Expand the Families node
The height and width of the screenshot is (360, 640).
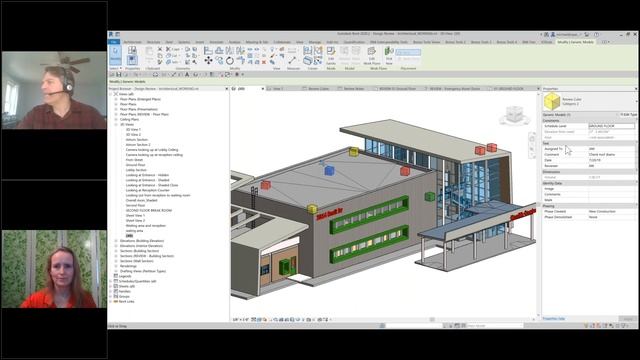(x=111, y=291)
